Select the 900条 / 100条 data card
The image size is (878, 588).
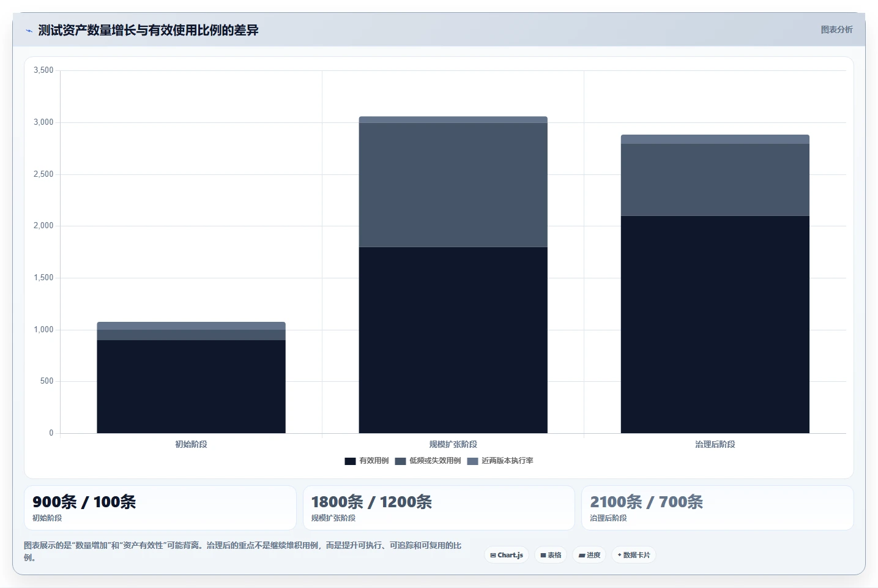pos(160,508)
